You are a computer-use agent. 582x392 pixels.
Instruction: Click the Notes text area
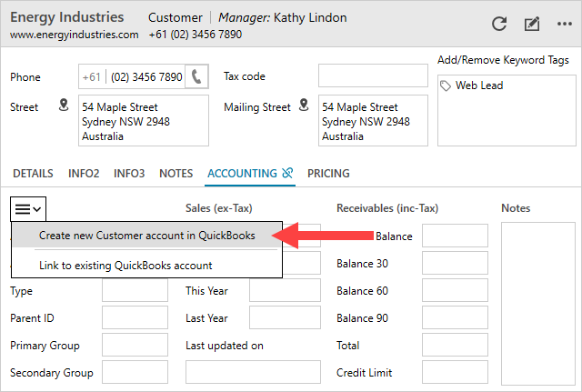pyautogui.click(x=537, y=300)
